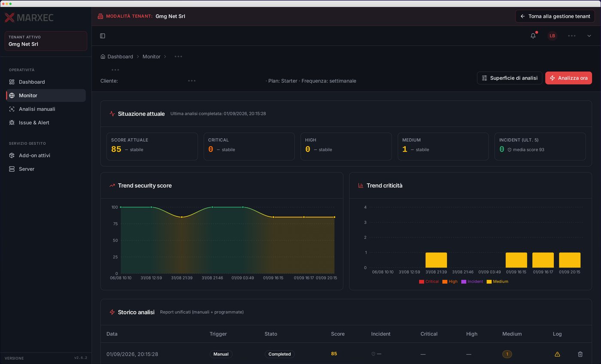Toggle High legend orange swatch
This screenshot has width=601, height=364.
445,282
